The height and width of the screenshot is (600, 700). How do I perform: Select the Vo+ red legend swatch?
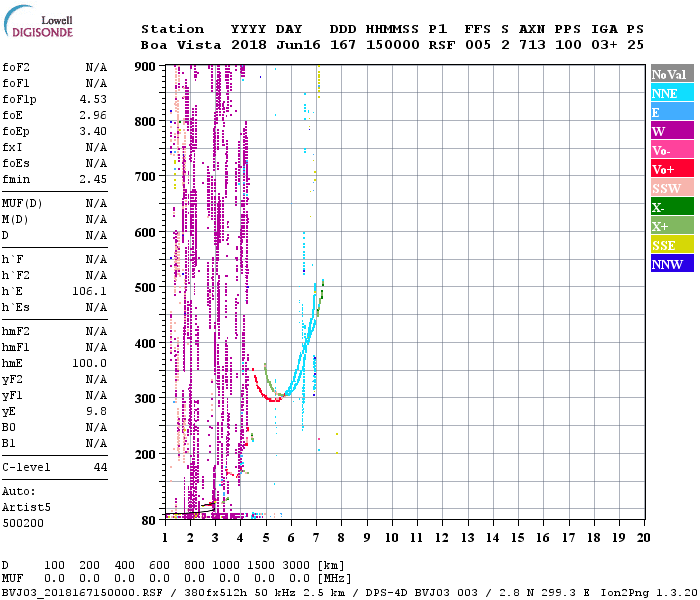tap(672, 169)
